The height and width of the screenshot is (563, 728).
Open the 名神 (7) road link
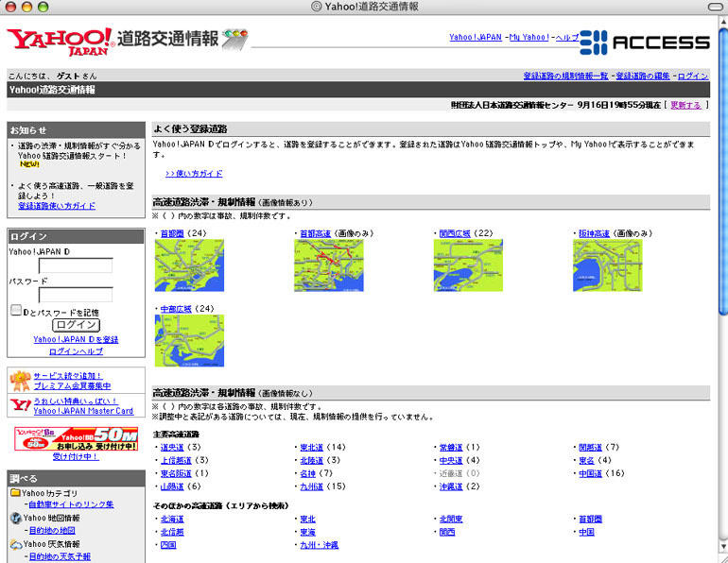pyautogui.click(x=308, y=473)
